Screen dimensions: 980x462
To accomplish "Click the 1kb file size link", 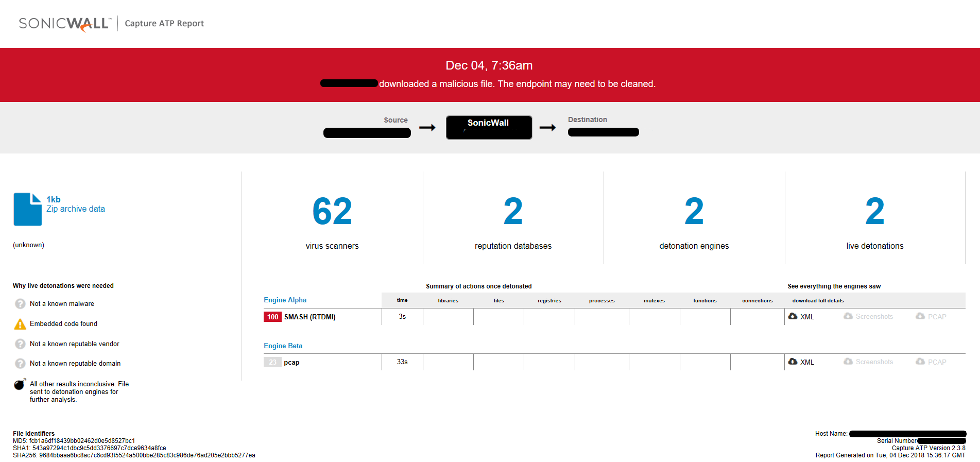I will (54, 199).
